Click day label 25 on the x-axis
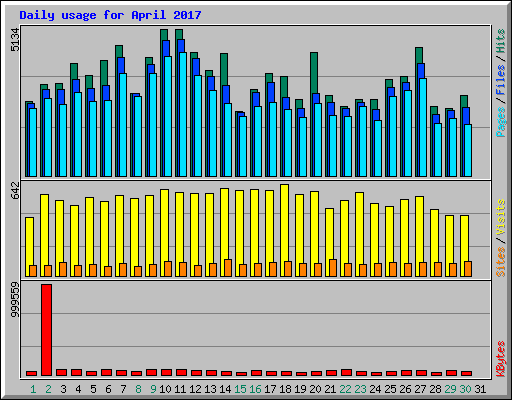Viewport: 512px width, 400px height. (x=390, y=389)
